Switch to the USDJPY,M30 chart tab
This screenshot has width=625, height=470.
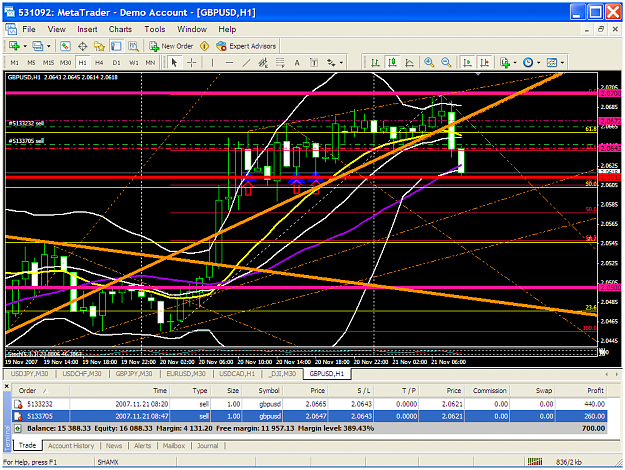pyautogui.click(x=29, y=374)
